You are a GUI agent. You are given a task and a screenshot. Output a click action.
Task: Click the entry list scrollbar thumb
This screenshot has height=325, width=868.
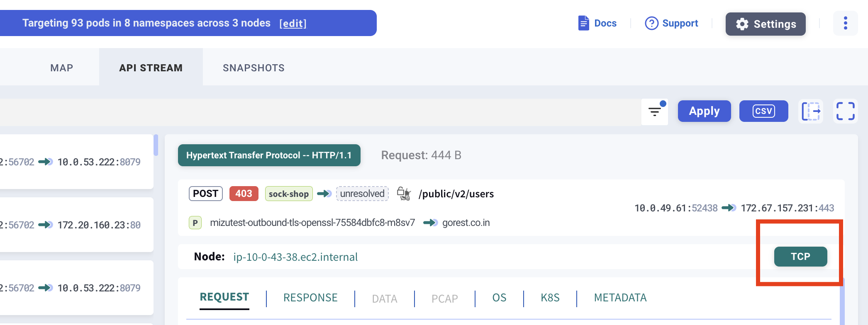(x=156, y=145)
